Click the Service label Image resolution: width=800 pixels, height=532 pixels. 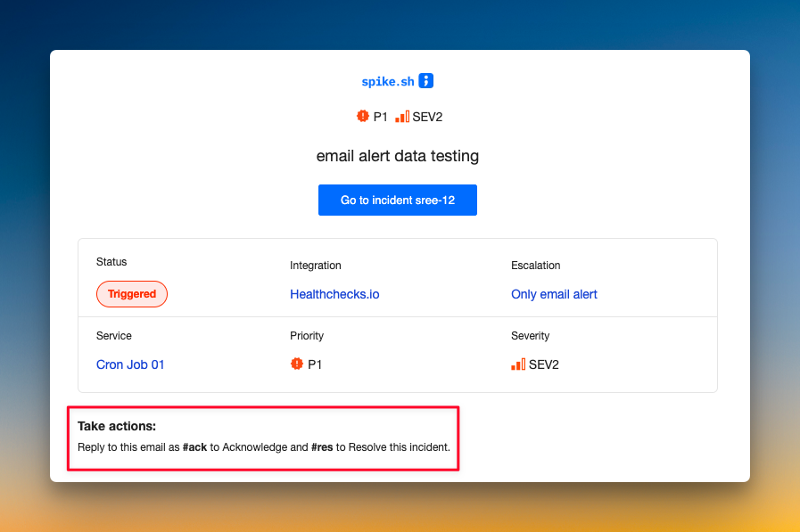114,335
